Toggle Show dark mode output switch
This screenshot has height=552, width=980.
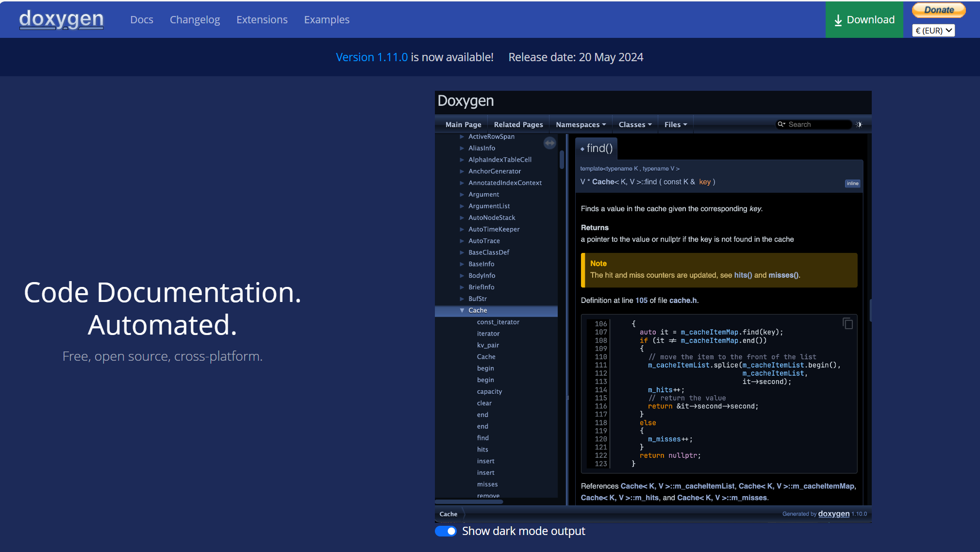pos(446,531)
